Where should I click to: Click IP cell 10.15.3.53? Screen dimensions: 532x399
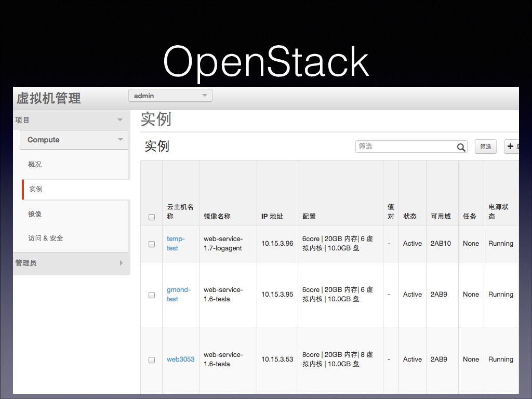(x=277, y=360)
